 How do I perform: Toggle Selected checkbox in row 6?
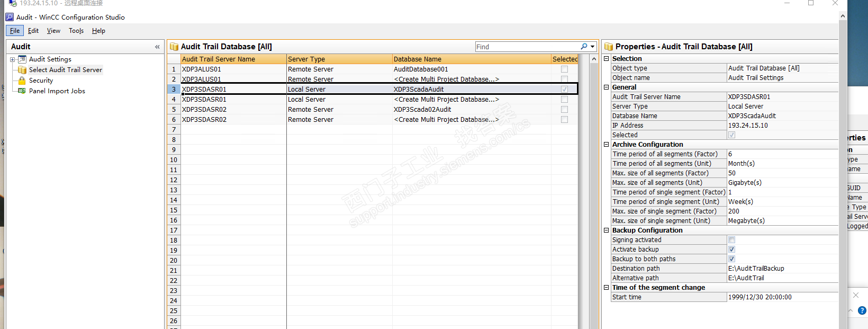tap(564, 120)
